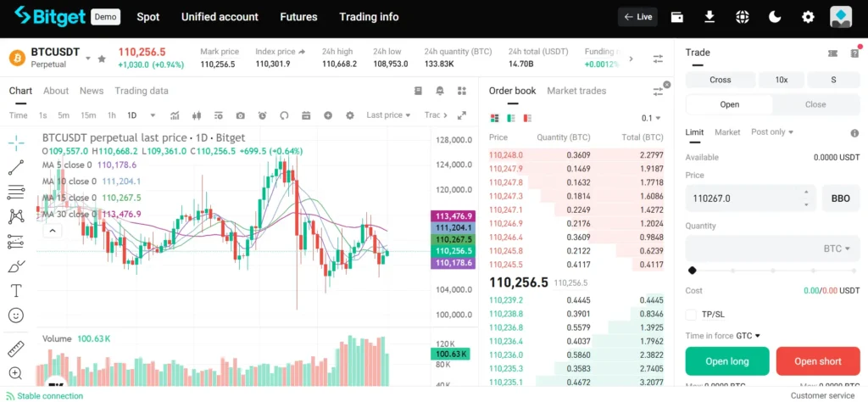Open the emoji sticker tool
Image resolution: width=868 pixels, height=402 pixels.
[17, 315]
